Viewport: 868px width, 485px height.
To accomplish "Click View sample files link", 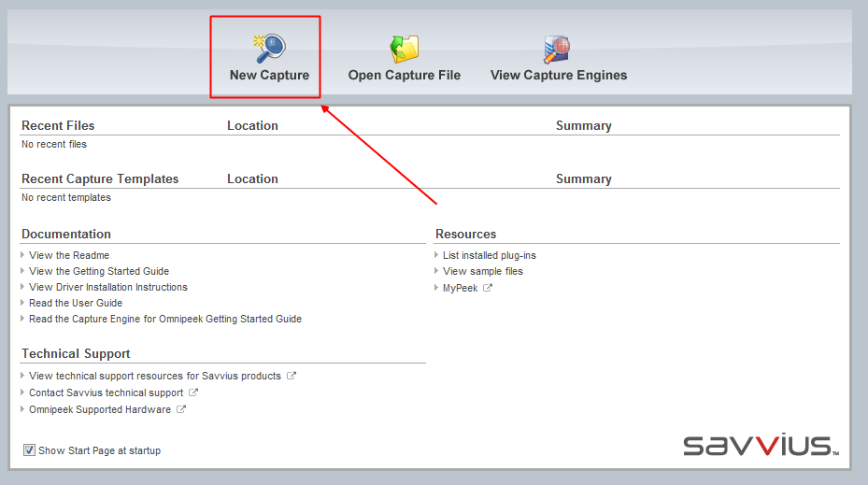I will pyautogui.click(x=483, y=271).
